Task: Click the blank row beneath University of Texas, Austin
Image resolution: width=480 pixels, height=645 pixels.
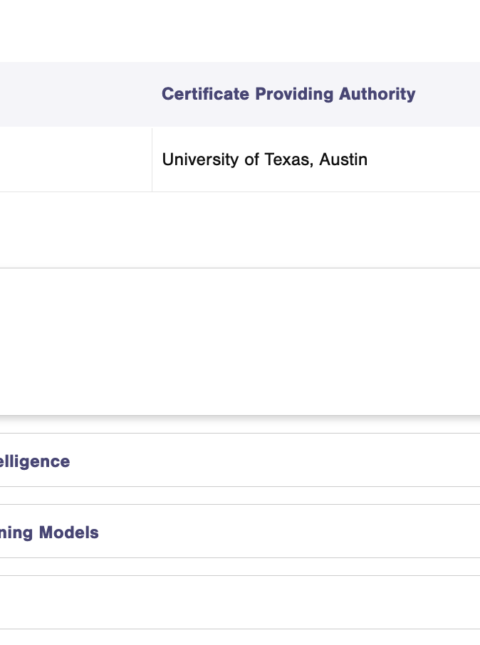Action: (x=240, y=230)
